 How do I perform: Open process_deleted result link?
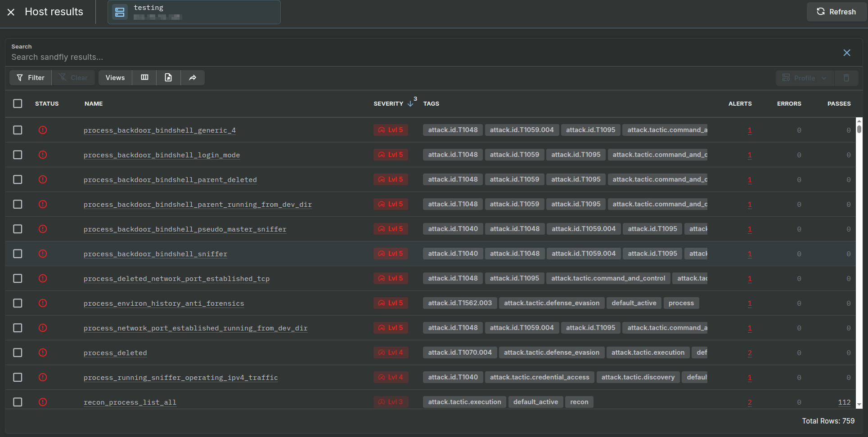click(115, 353)
